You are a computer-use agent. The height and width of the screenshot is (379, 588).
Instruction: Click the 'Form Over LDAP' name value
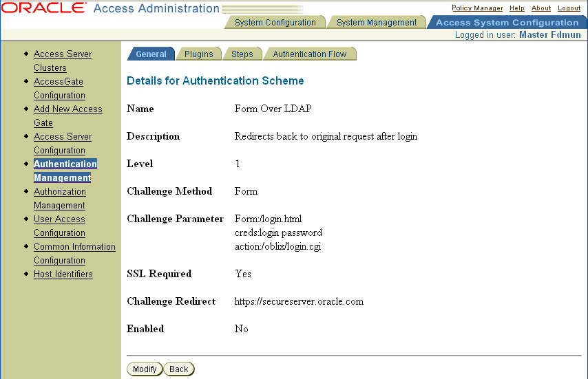tap(273, 109)
